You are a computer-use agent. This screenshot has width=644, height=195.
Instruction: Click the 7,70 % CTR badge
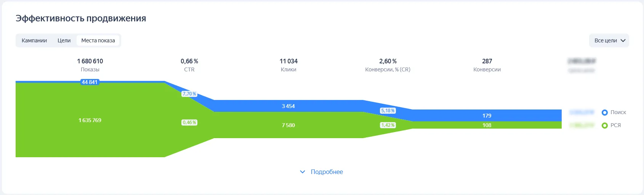[x=189, y=94]
